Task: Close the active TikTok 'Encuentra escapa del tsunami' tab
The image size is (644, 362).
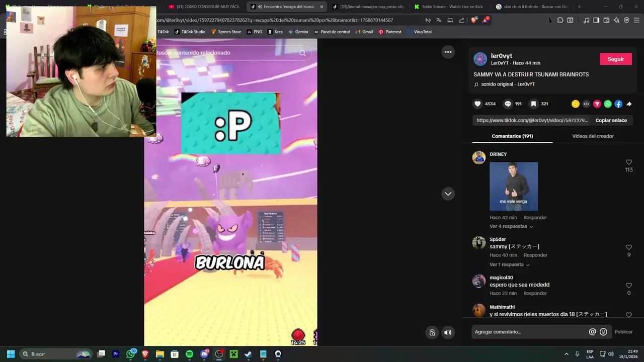Action: pyautogui.click(x=321, y=7)
